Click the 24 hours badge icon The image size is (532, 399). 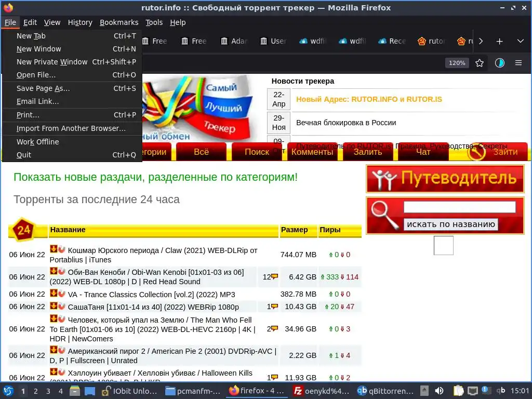(24, 230)
